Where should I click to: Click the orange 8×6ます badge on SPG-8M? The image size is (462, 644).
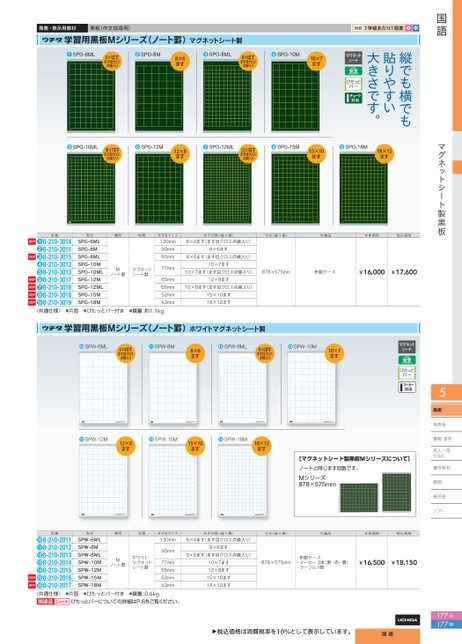tap(180, 61)
